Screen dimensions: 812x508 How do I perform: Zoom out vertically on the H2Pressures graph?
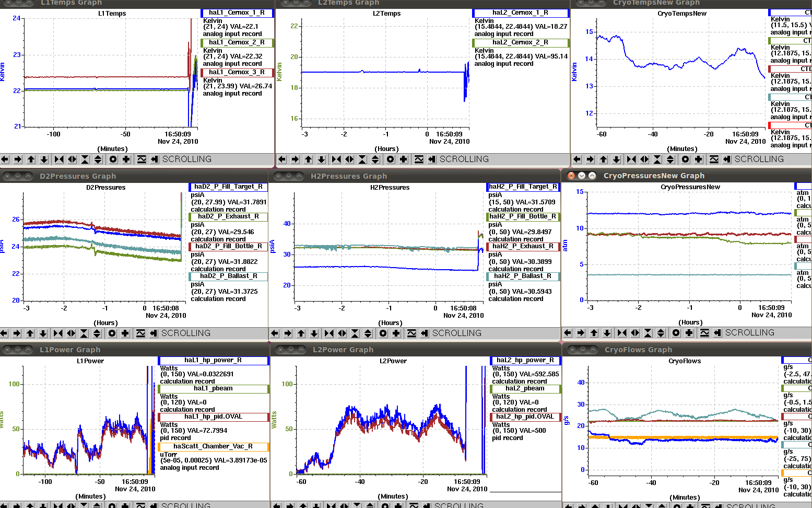click(x=368, y=333)
